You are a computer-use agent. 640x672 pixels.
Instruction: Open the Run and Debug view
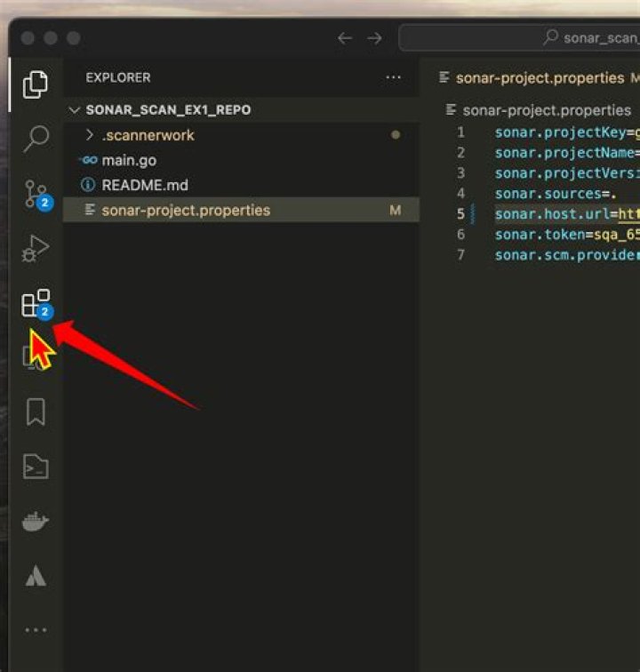coord(36,249)
